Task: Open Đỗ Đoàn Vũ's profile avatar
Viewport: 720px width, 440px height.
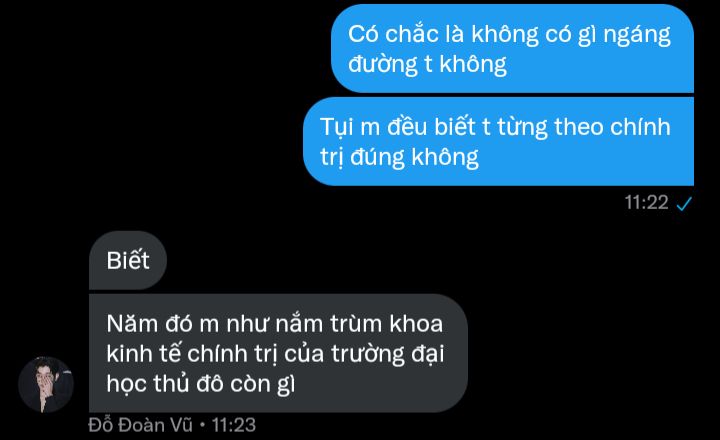Action: [x=46, y=384]
